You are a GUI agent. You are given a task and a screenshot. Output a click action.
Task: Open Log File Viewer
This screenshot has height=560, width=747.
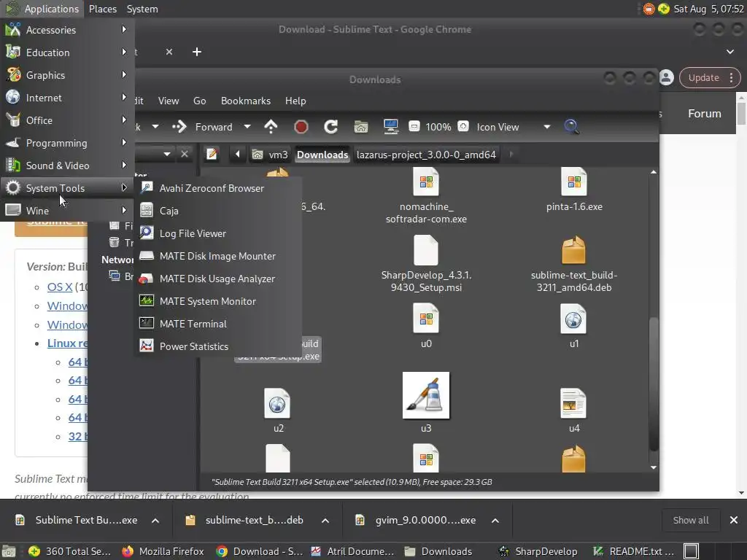(218, 233)
